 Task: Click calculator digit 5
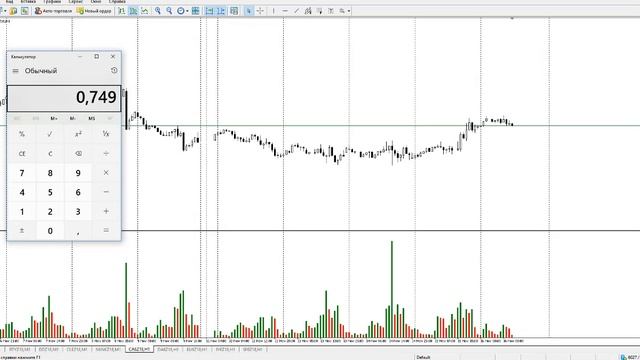coord(50,192)
